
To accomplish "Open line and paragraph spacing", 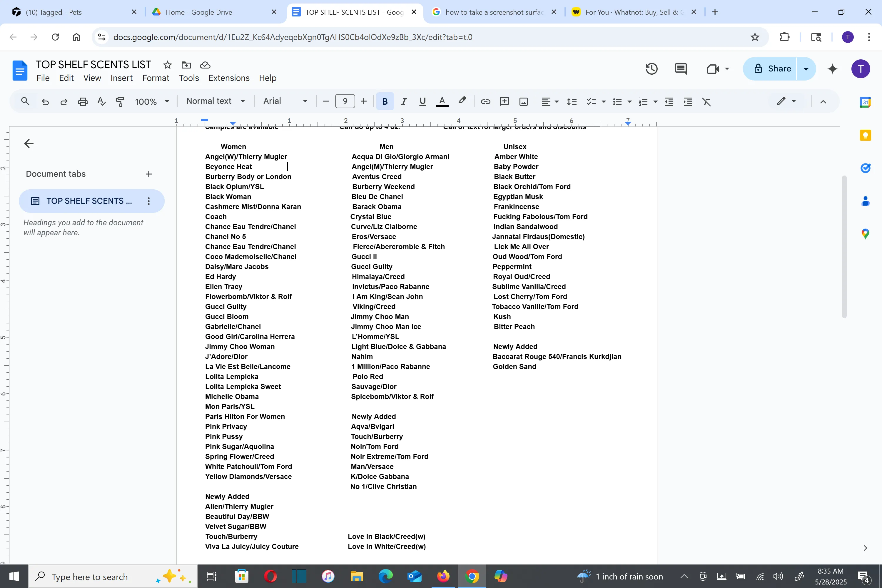I will (572, 102).
